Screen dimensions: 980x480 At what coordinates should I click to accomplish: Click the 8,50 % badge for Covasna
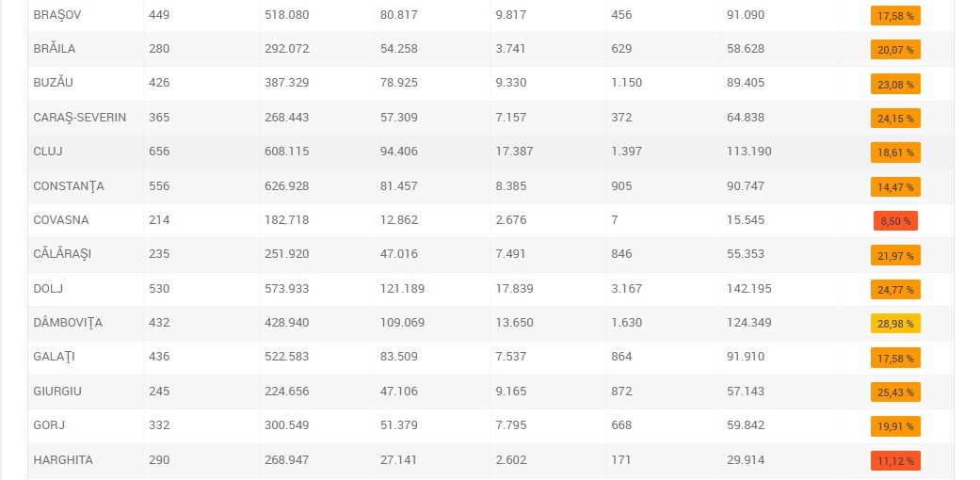click(895, 221)
